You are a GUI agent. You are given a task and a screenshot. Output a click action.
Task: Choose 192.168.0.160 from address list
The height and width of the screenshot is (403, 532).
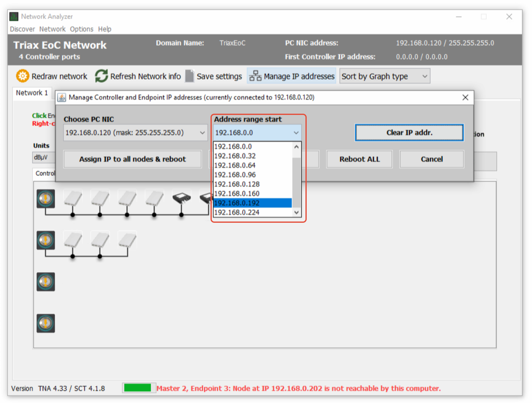pos(252,193)
